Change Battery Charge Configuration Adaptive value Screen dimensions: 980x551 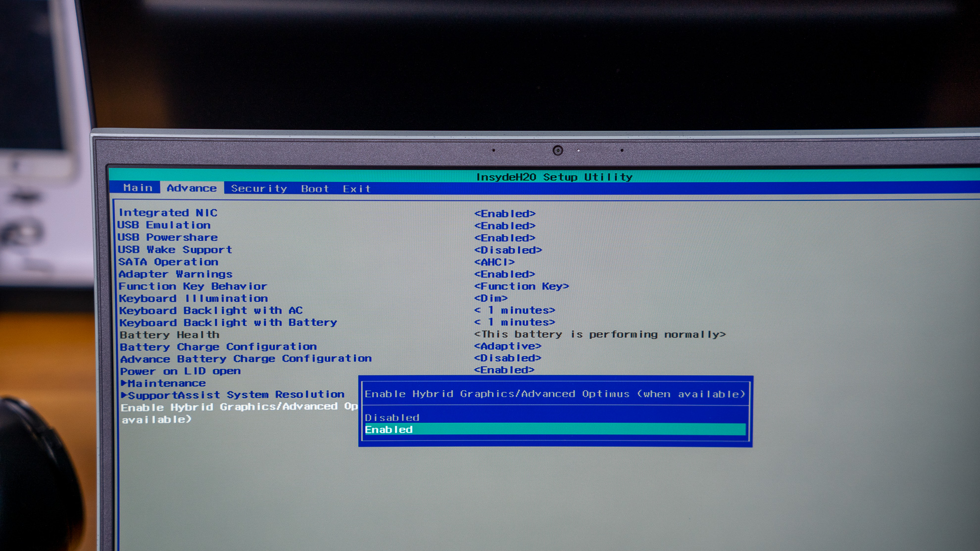508,346
